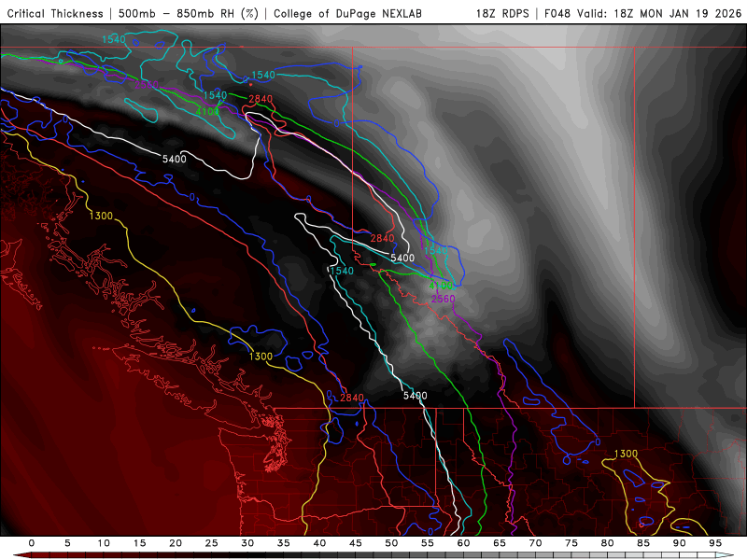The width and height of the screenshot is (747, 560).
Task: Click the topmost cyan "1540" contour label
Action: 113,39
